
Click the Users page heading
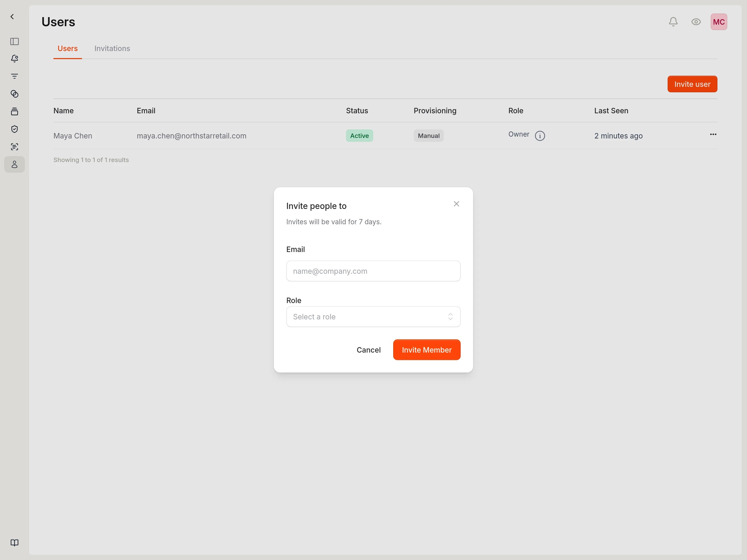point(58,22)
